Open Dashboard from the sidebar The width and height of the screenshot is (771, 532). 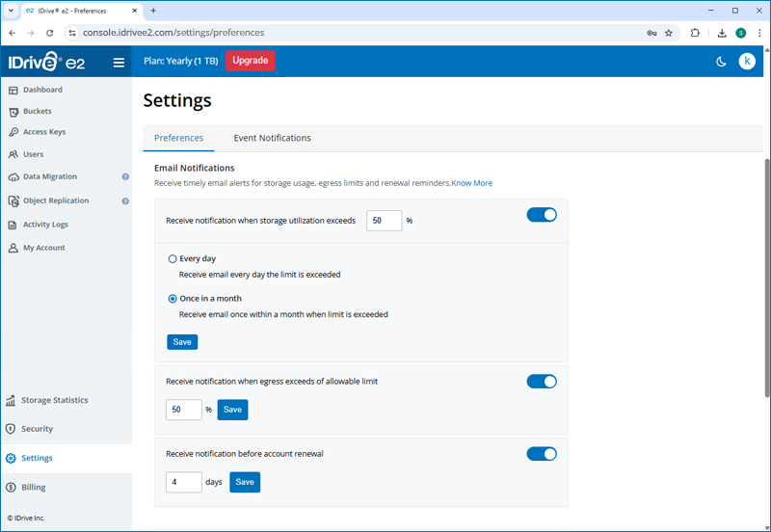(42, 90)
